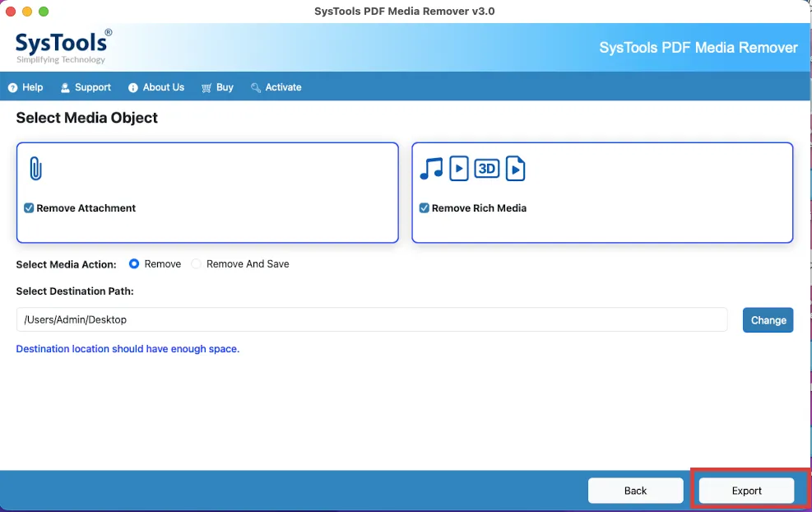This screenshot has height=512, width=812.
Task: Click the About Us info icon
Action: pyautogui.click(x=133, y=87)
